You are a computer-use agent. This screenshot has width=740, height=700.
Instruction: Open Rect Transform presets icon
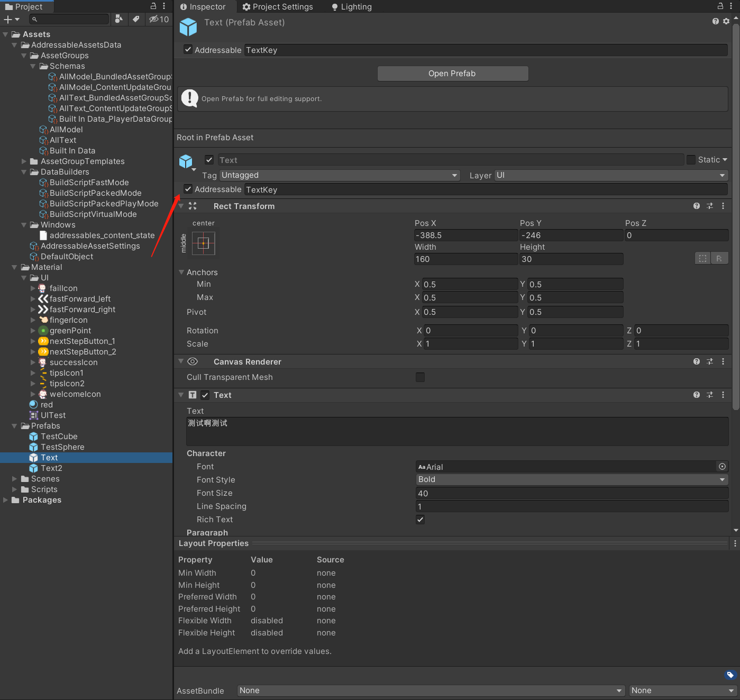pyautogui.click(x=710, y=206)
